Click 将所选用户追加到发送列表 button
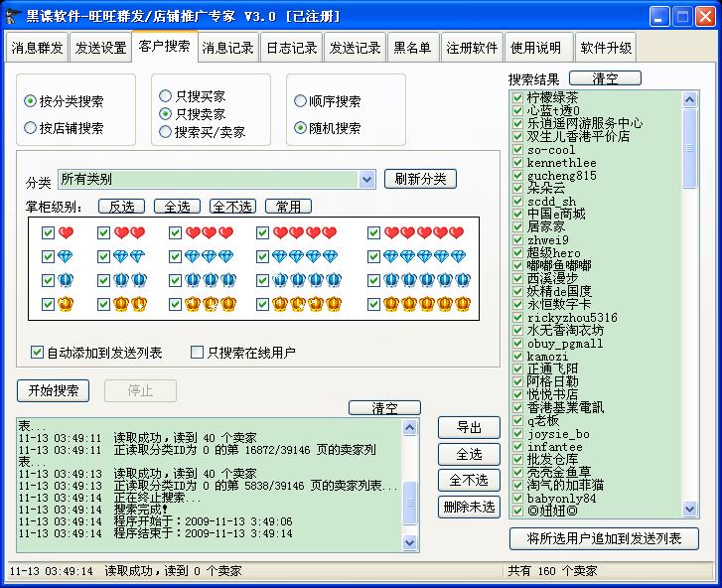Screen dimensions: 722x588 click(604, 538)
